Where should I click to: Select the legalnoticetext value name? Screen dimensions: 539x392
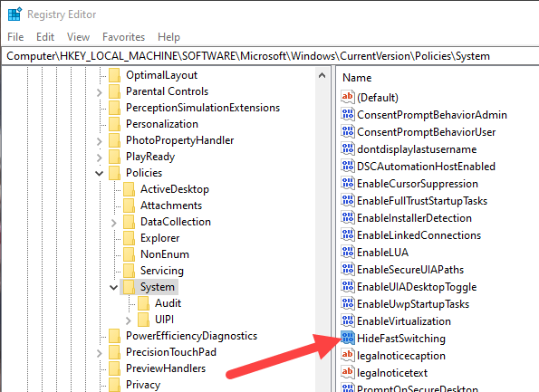pyautogui.click(x=392, y=373)
